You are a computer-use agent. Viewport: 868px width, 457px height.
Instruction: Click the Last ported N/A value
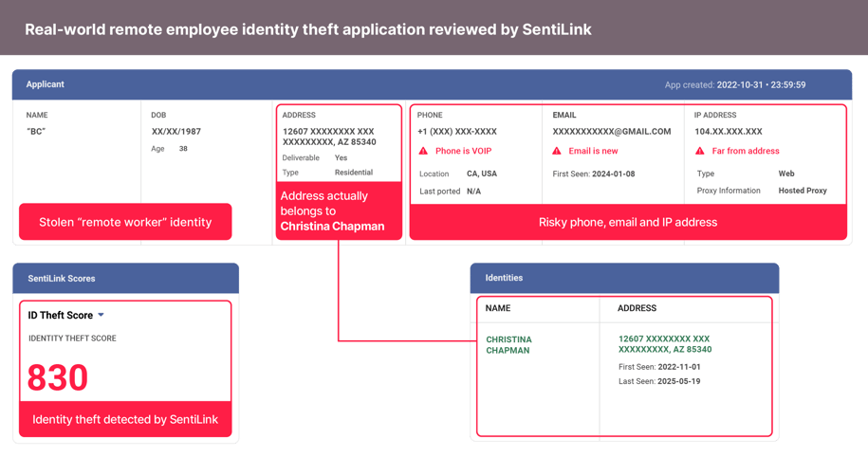(x=474, y=192)
